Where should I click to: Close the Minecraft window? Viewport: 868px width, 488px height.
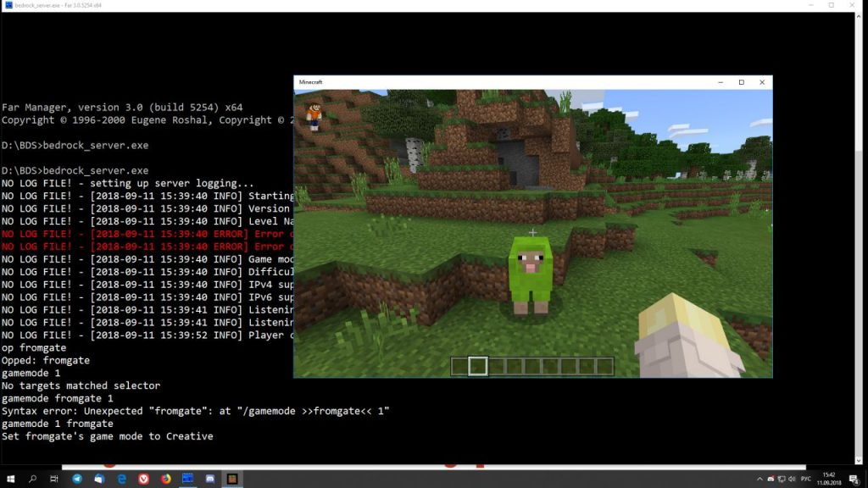pos(762,82)
